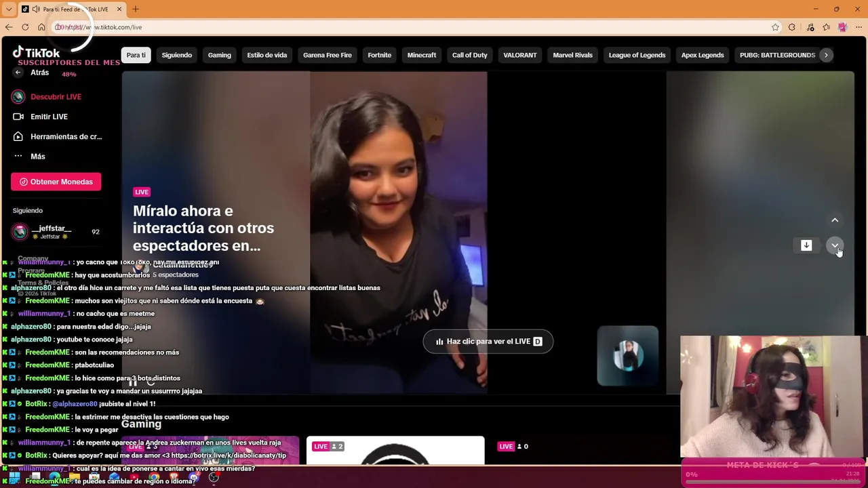The height and width of the screenshot is (488, 868).
Task: Click Haz clic para ver el LIVE
Action: coord(488,342)
